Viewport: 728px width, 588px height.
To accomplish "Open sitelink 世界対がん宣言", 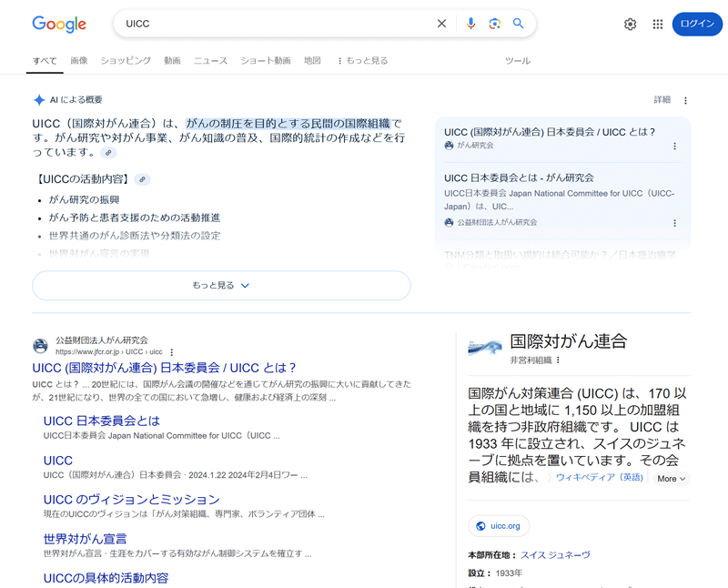I will pos(85,539).
